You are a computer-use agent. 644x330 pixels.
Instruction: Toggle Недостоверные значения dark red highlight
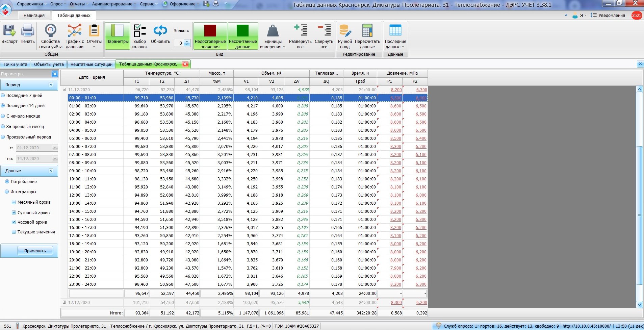point(210,36)
